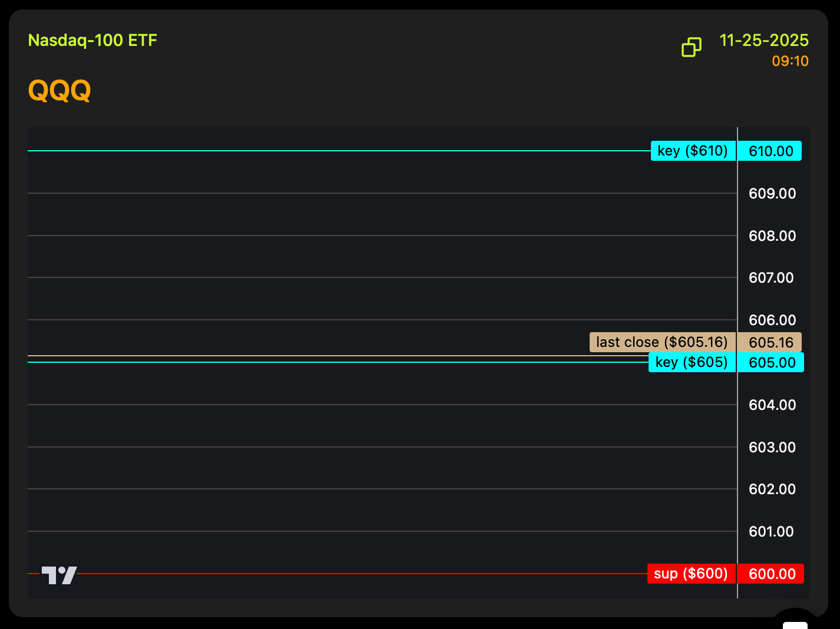Click the 09:10 timestamp

click(790, 61)
